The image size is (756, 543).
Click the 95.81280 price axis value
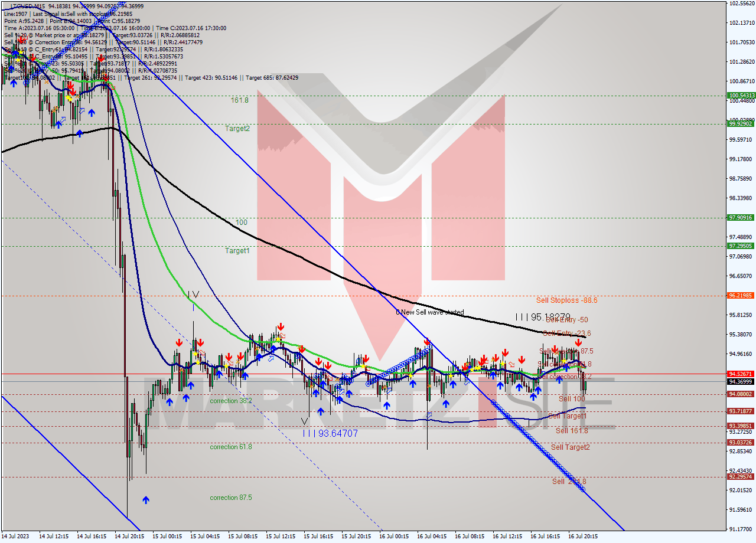point(742,315)
